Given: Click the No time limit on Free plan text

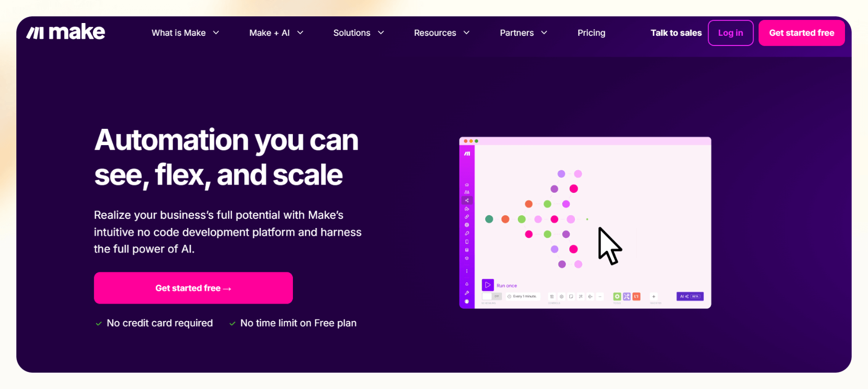Looking at the screenshot, I should click(299, 323).
